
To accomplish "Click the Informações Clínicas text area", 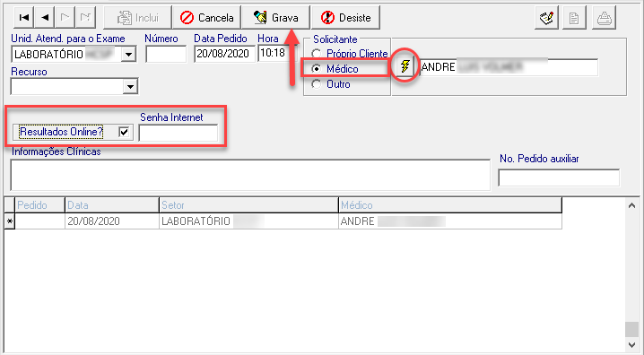I will pyautogui.click(x=250, y=175).
